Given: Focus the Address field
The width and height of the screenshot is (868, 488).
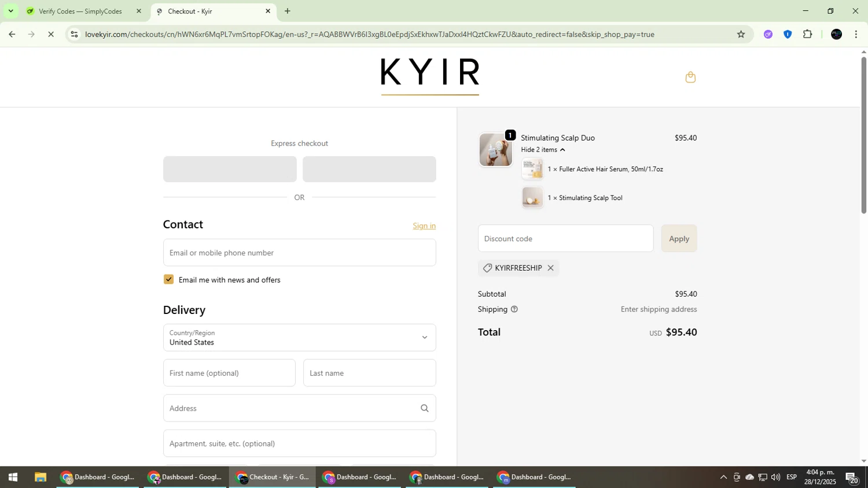Looking at the screenshot, I should pyautogui.click(x=299, y=408).
